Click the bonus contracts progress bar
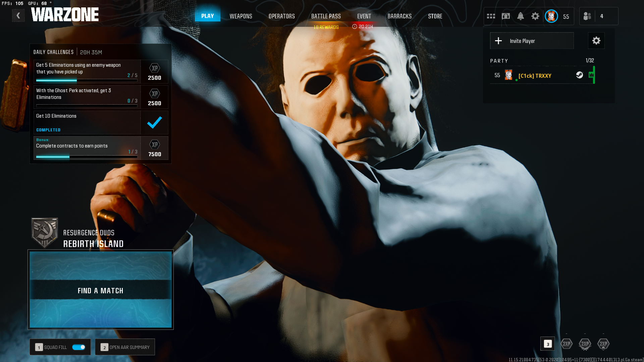Viewport: 644px width, 362px height. point(87,157)
